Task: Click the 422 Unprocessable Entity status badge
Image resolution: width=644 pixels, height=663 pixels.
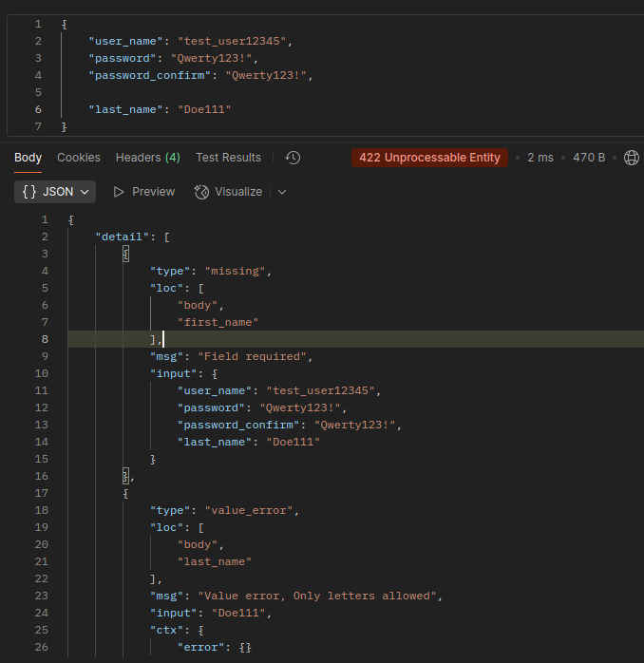Action: [x=429, y=158]
